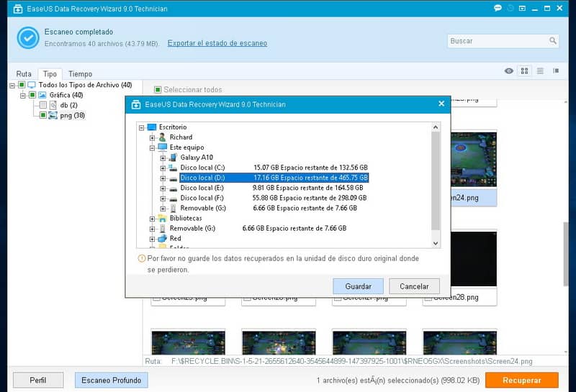Click the Escritorio desktop icon
Image resolution: width=576 pixels, height=392 pixels.
152,127
